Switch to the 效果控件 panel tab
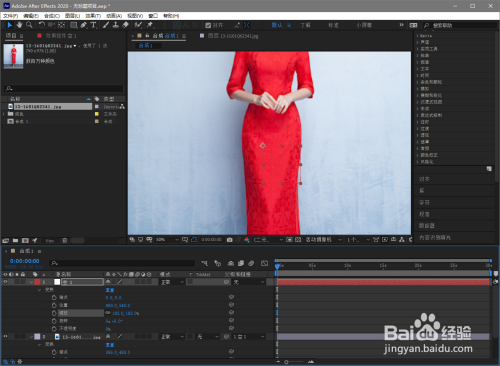Viewport: 500px width, 366px height. (x=61, y=36)
